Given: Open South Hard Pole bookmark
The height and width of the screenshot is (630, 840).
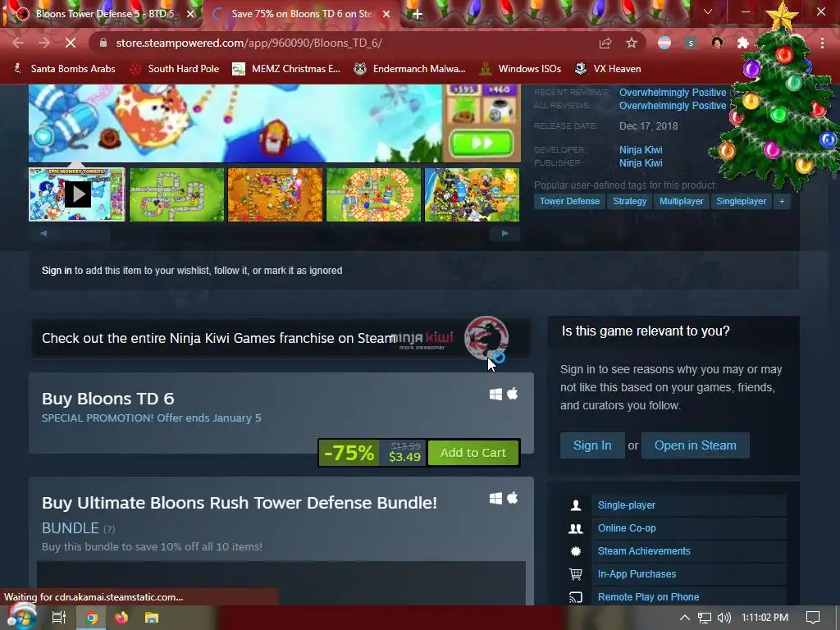Looking at the screenshot, I should pyautogui.click(x=175, y=69).
